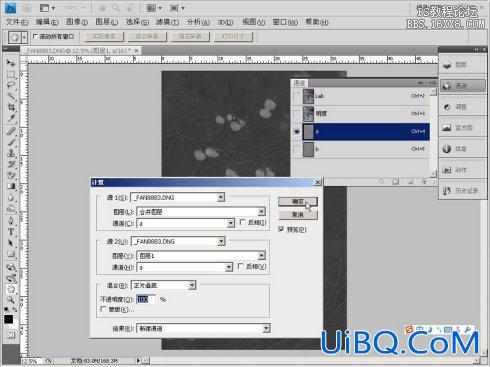490x367 pixels.
Task: Open the Info panel icon
Action: point(447,149)
